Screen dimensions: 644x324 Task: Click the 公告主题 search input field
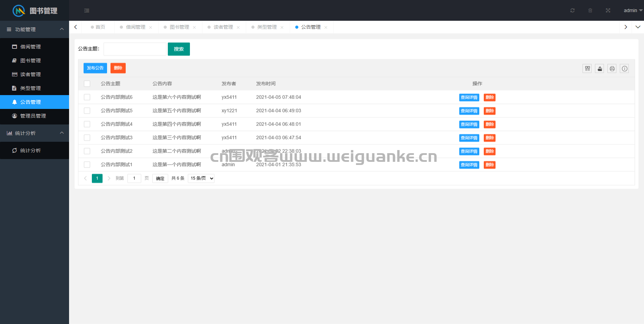[135, 49]
